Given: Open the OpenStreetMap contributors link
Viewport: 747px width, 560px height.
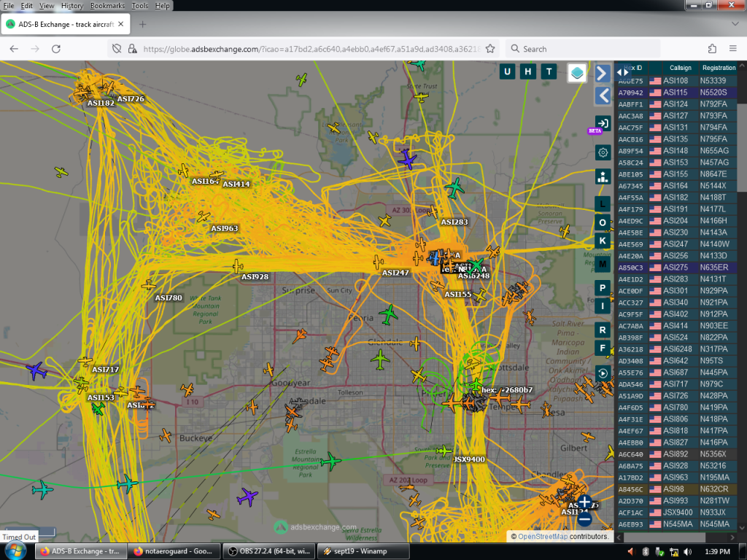Looking at the screenshot, I should 542,537.
